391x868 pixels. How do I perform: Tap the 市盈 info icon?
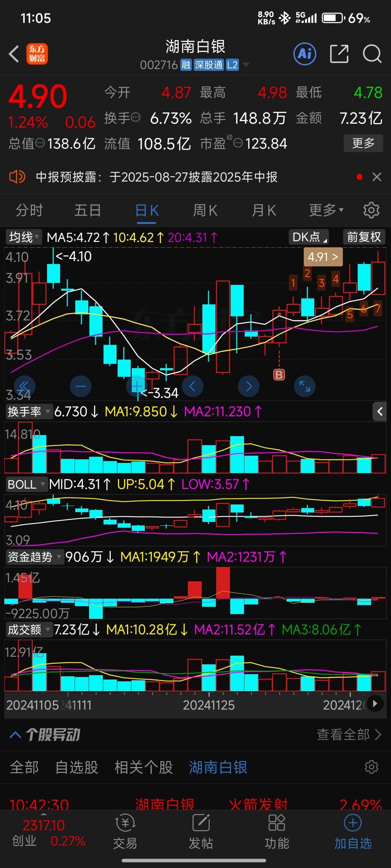pyautogui.click(x=238, y=143)
